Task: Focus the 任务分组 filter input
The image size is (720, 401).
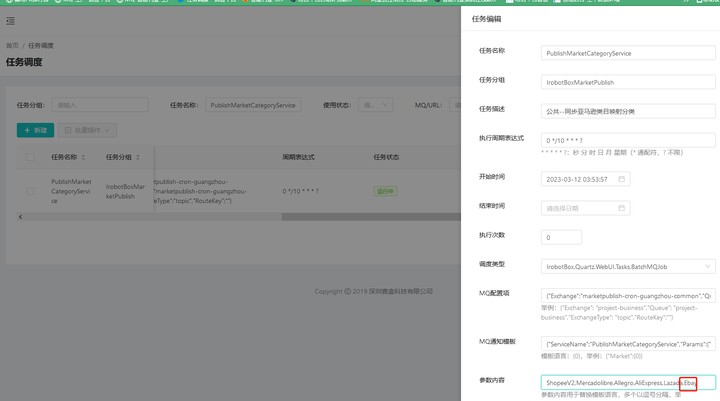Action: [x=100, y=105]
